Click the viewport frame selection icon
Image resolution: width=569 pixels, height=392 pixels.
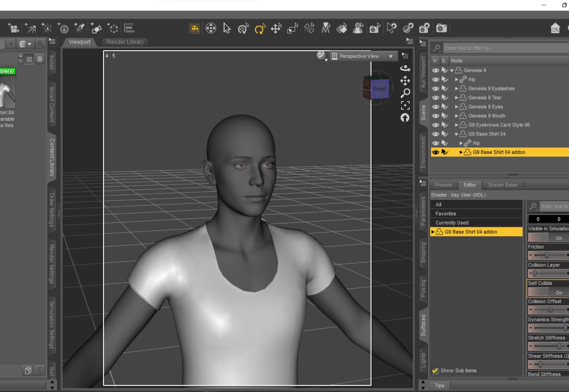(x=405, y=106)
